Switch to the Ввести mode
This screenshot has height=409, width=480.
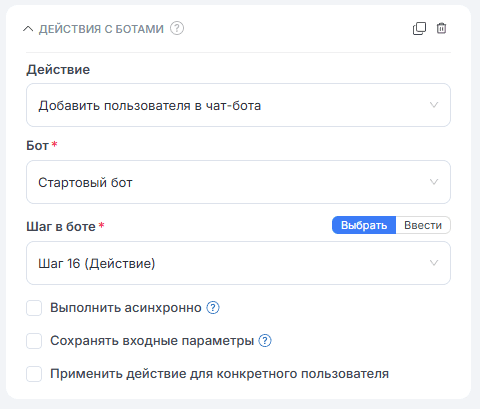(423, 225)
